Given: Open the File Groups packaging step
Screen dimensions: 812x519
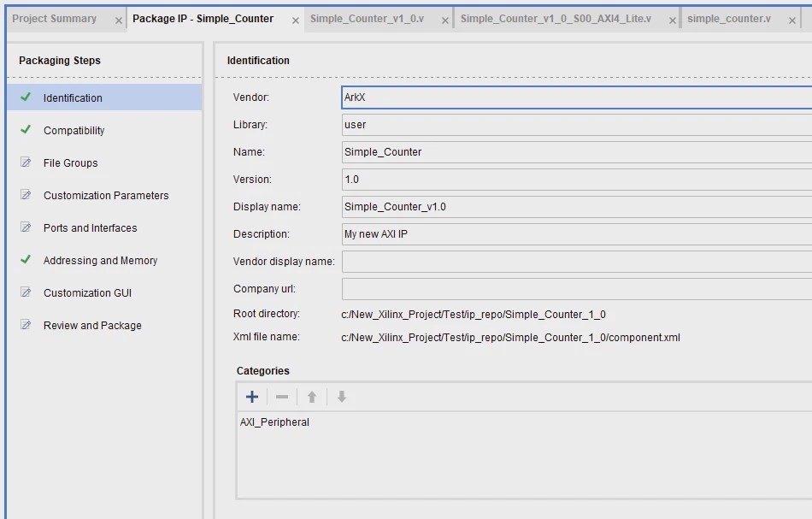Looking at the screenshot, I should 104,162.
